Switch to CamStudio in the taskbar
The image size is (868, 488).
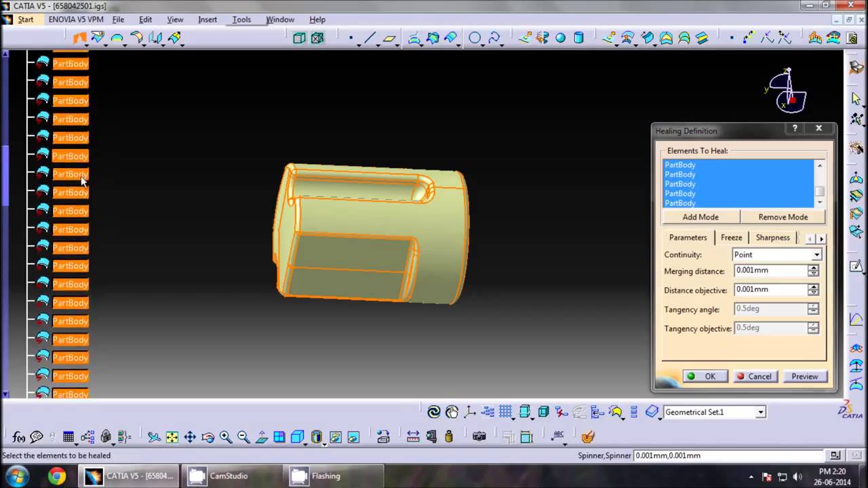click(228, 476)
